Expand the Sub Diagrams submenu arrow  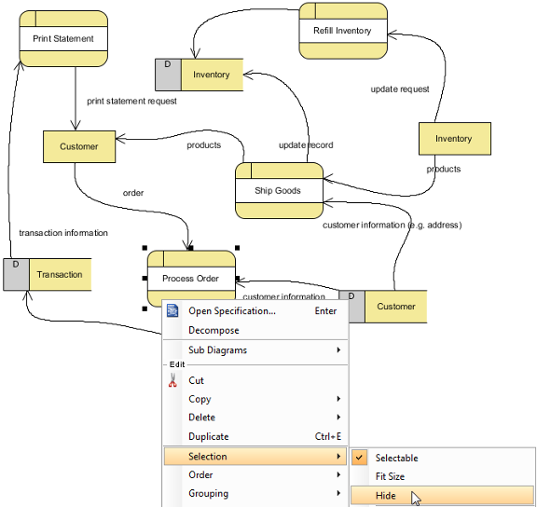click(x=338, y=350)
